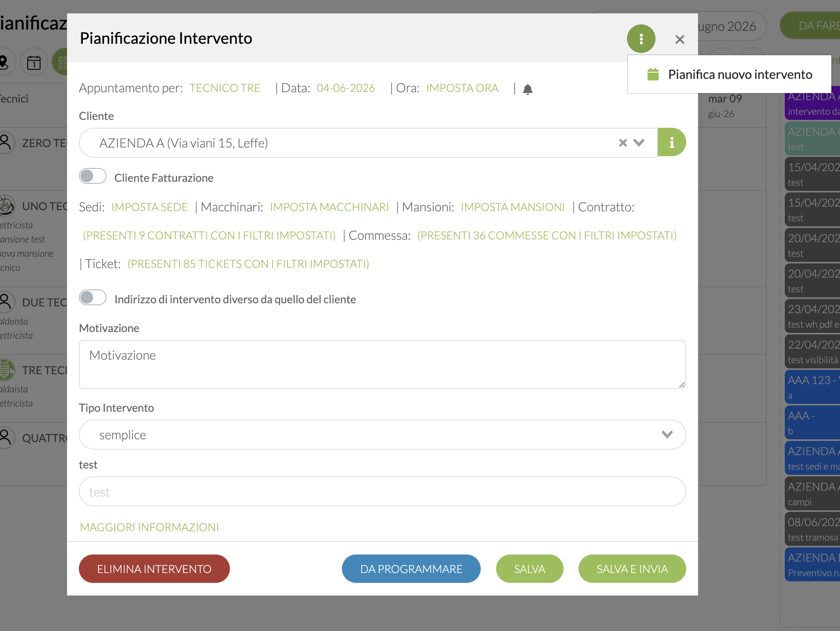Open the 08/06 test tramosa card
840x631 pixels.
point(812,529)
